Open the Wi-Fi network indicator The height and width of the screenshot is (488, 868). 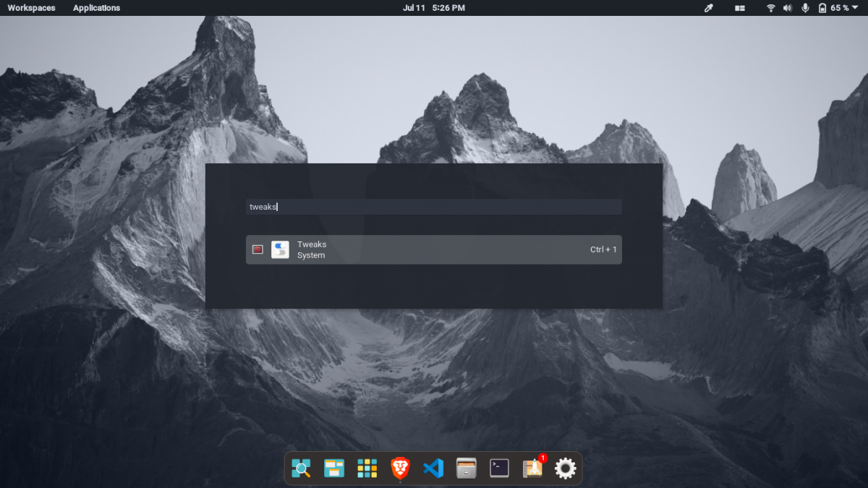pyautogui.click(x=770, y=7)
